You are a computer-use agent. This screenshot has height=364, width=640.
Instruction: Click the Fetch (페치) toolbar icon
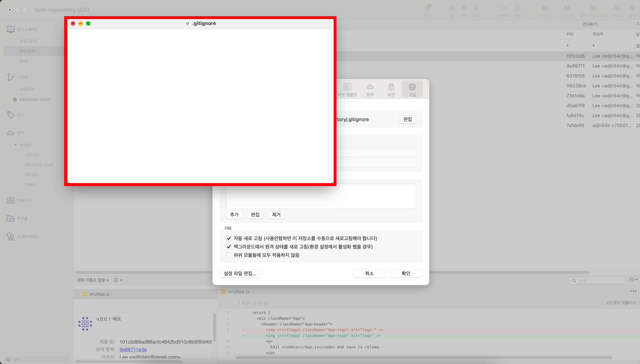476,8
